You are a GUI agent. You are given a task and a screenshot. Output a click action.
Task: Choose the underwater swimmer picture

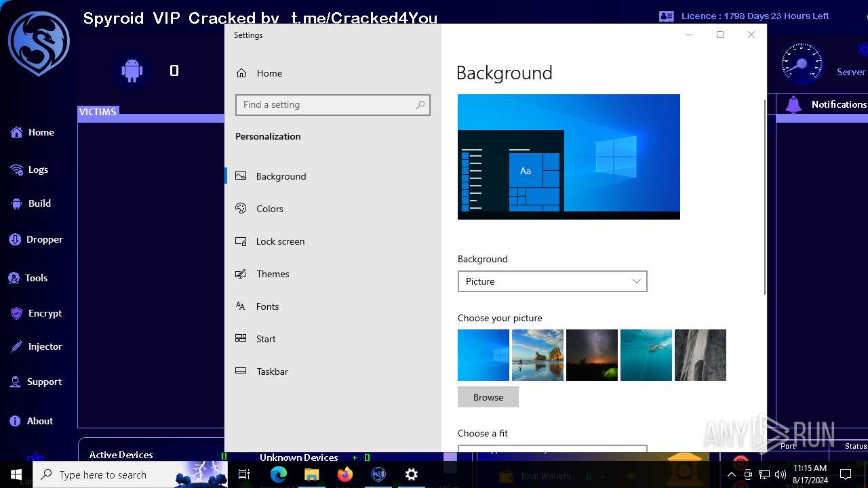[x=646, y=355]
